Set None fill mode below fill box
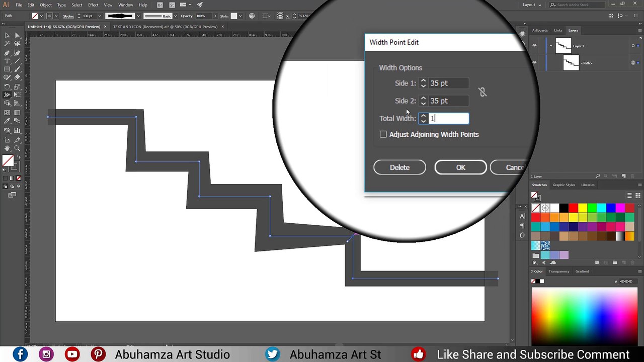The height and width of the screenshot is (362, 644). 19,178
